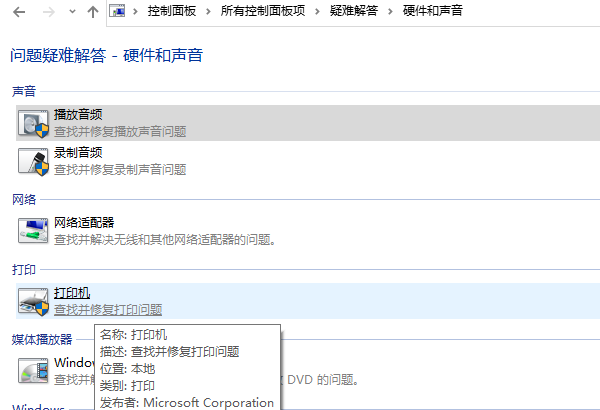600x410 pixels.
Task: Open 打印机 troubleshooter title
Action: point(72,293)
